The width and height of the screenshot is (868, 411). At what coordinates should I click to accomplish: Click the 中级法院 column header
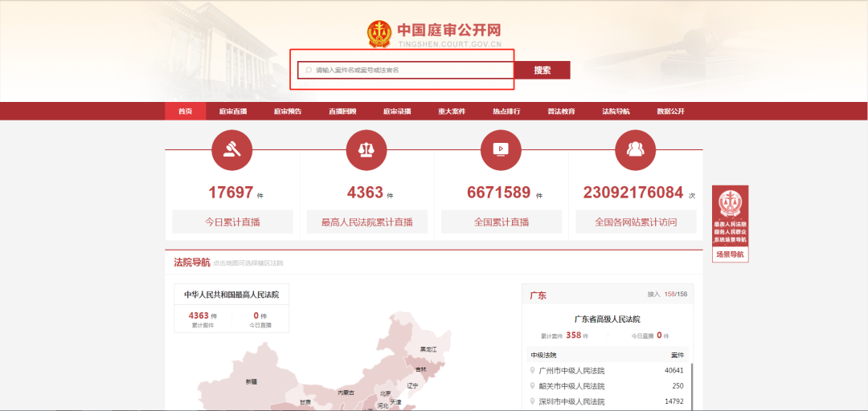[542, 355]
